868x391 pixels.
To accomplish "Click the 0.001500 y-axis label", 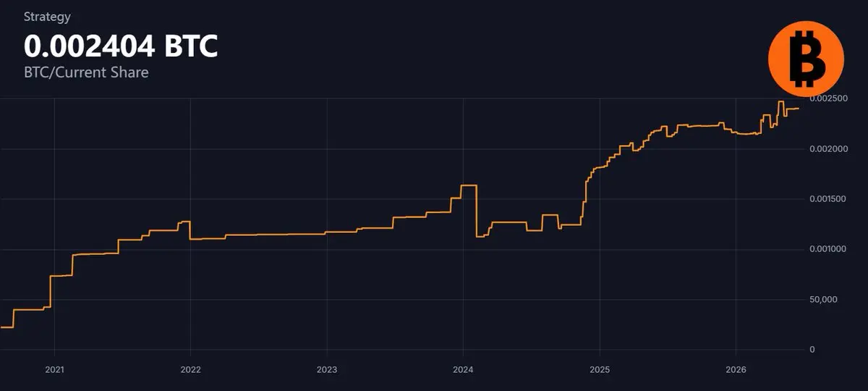I will pyautogui.click(x=827, y=199).
